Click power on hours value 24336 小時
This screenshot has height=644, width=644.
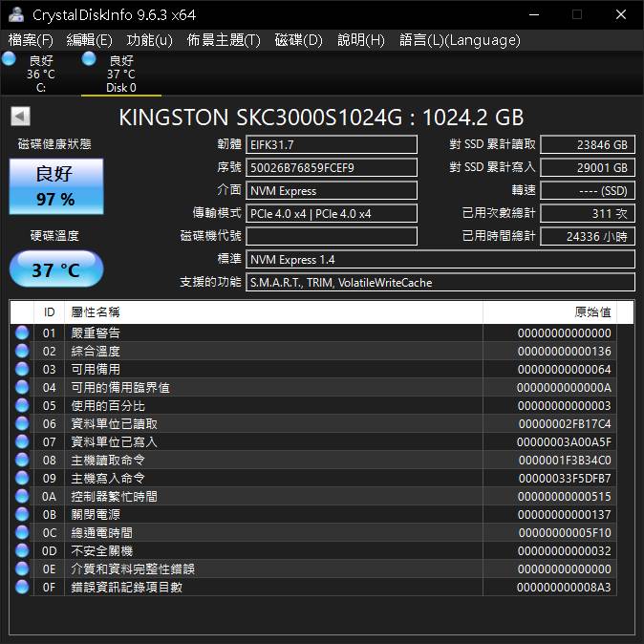588,236
